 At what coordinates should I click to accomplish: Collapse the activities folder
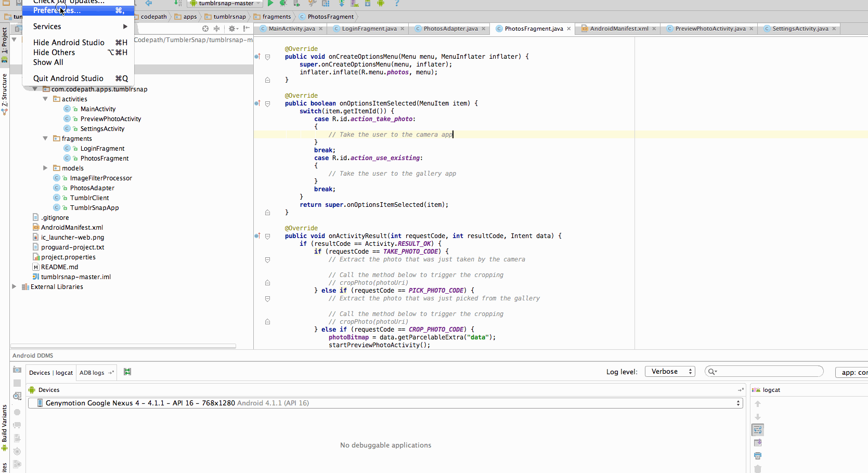45,99
